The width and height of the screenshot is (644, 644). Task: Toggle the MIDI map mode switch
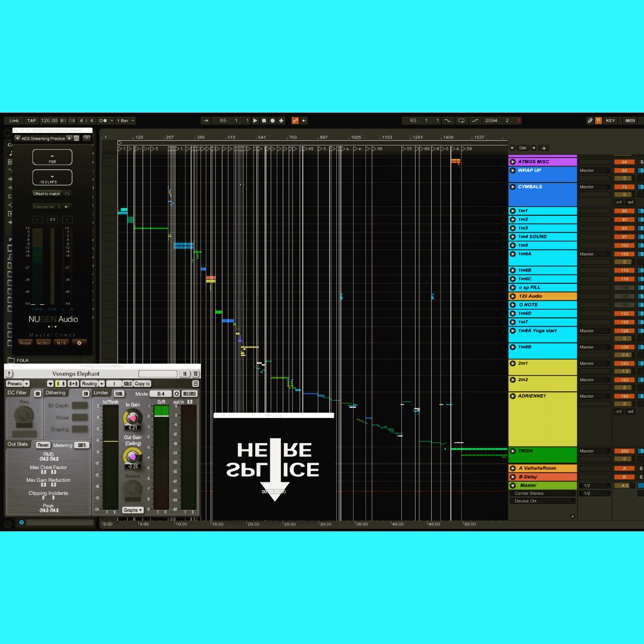click(x=630, y=120)
